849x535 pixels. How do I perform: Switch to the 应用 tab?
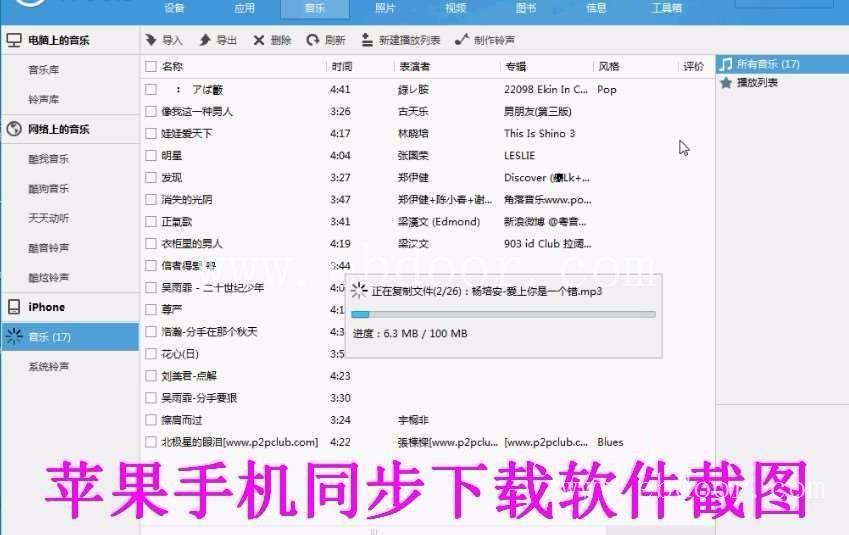[x=244, y=8]
